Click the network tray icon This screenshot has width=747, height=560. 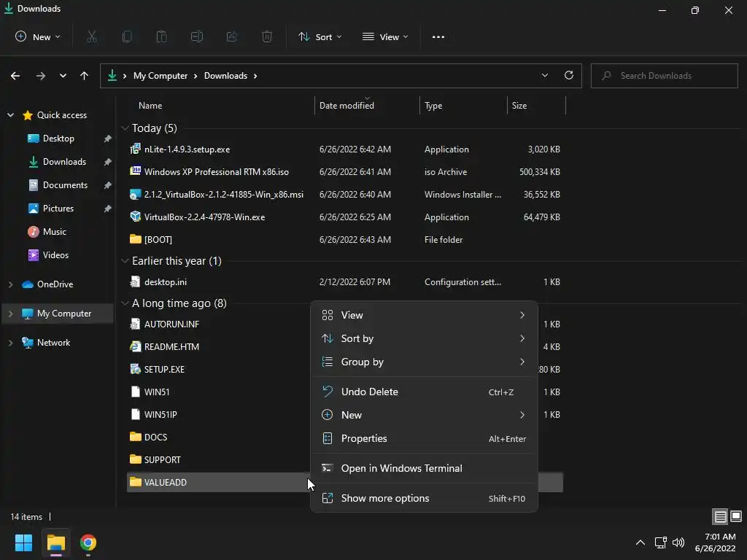pos(660,542)
